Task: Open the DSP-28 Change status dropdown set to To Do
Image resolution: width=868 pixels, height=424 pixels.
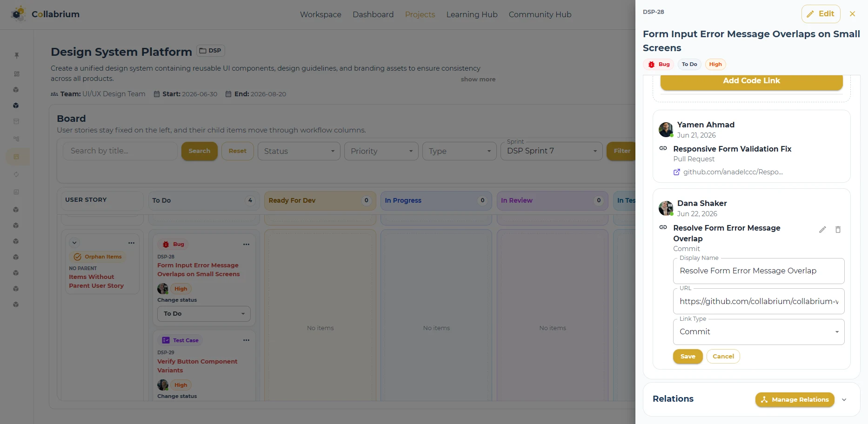Action: pyautogui.click(x=204, y=314)
